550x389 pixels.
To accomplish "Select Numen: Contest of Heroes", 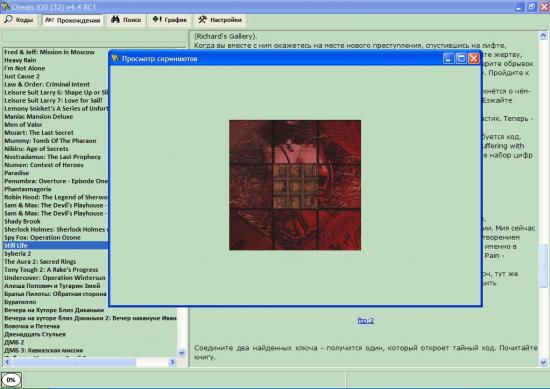I will click(x=44, y=165).
